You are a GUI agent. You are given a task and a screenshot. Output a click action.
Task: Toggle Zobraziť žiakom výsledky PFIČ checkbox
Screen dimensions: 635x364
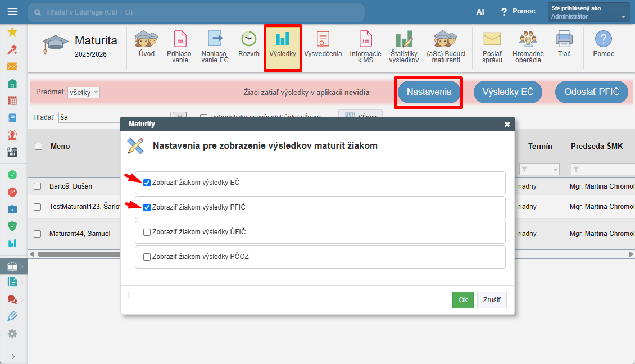pyautogui.click(x=147, y=207)
